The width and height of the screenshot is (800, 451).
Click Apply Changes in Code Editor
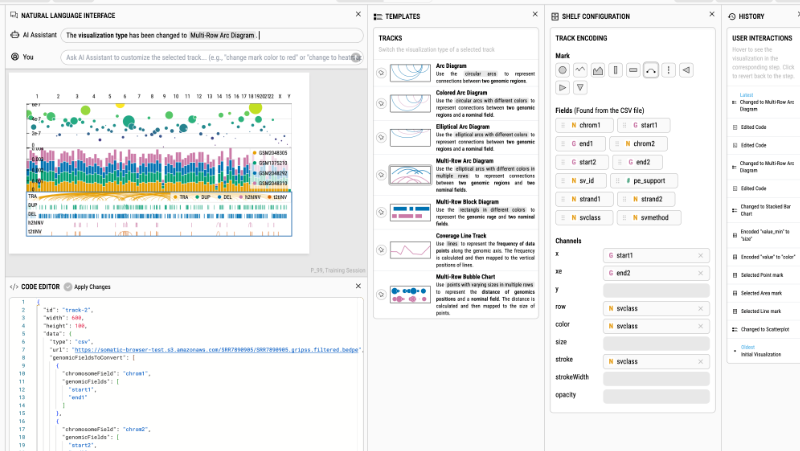pyautogui.click(x=87, y=287)
